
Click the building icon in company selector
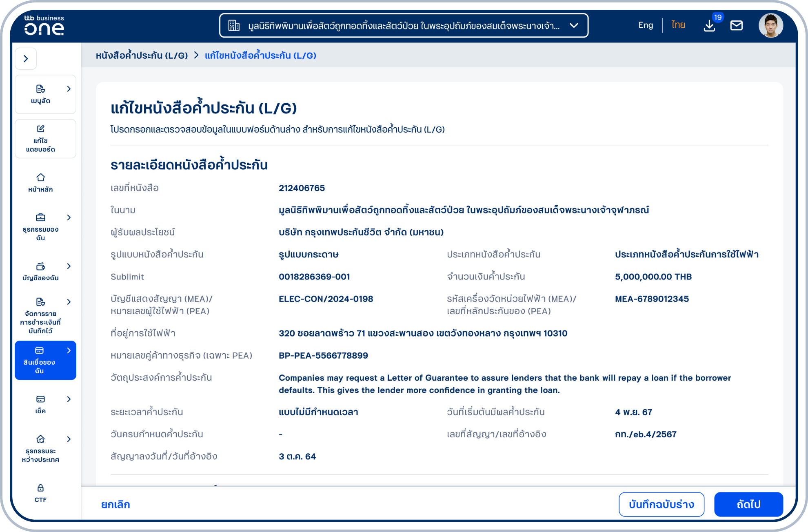pos(234,25)
